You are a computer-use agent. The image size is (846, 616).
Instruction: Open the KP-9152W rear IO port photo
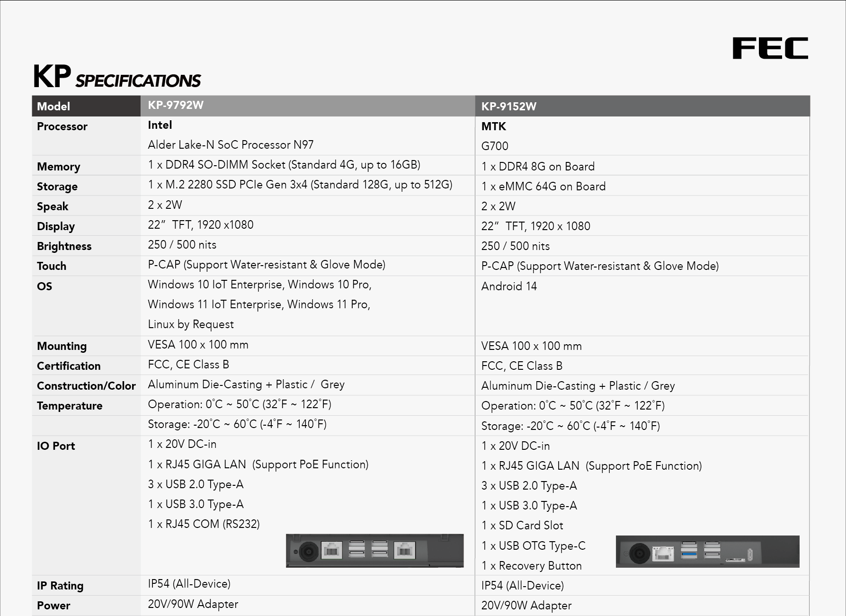[x=707, y=552]
